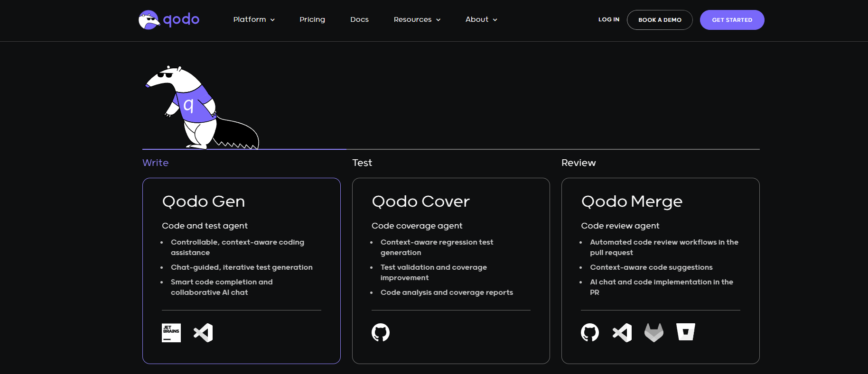Expand the Platform dropdown menu
The width and height of the screenshot is (868, 374).
pyautogui.click(x=254, y=19)
